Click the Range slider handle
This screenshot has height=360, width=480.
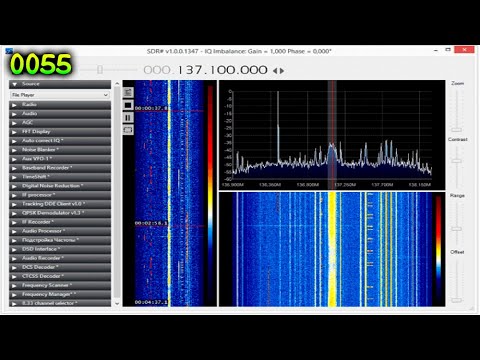pyautogui.click(x=456, y=229)
